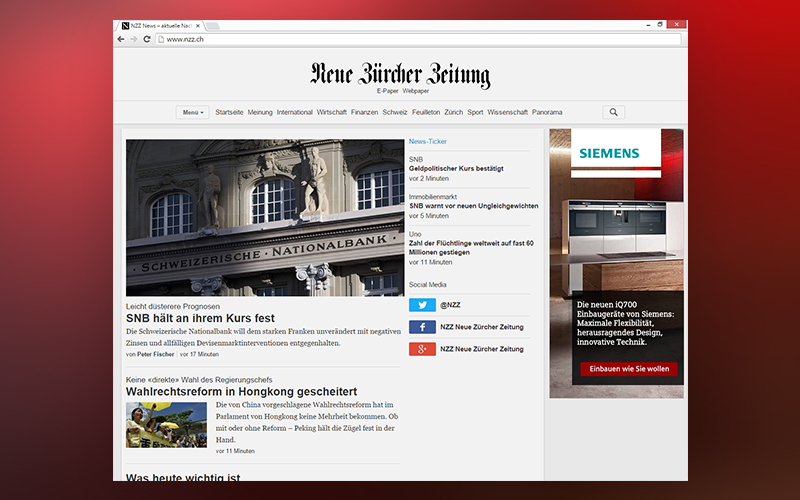Click 'Einbauen wie Sie wollen' ad button
800x500 pixels.
tap(628, 369)
